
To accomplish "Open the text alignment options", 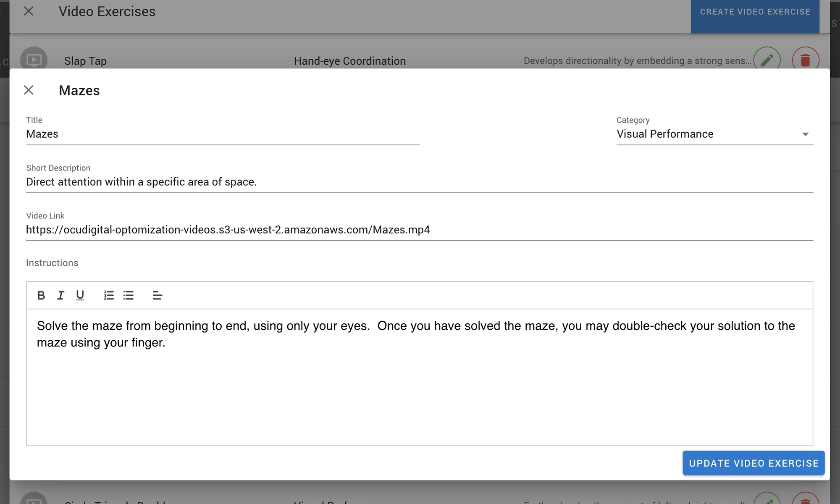I will point(157,295).
